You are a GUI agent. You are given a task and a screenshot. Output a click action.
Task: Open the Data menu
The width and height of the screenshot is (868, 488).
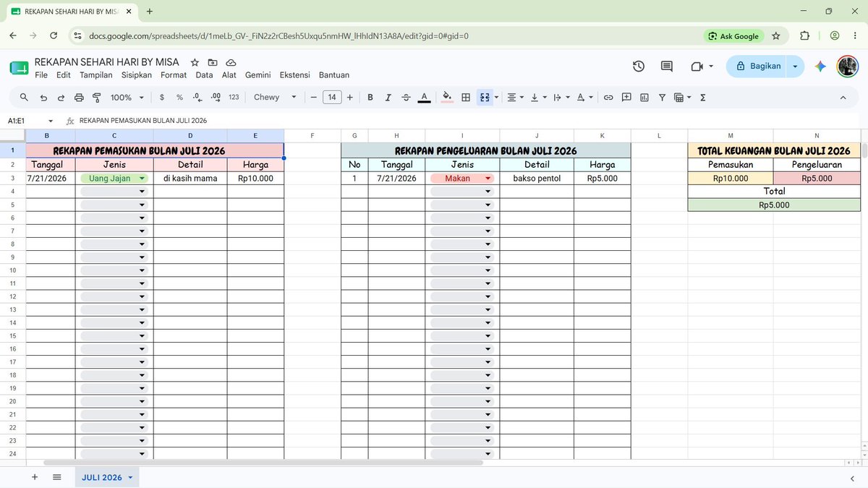205,75
